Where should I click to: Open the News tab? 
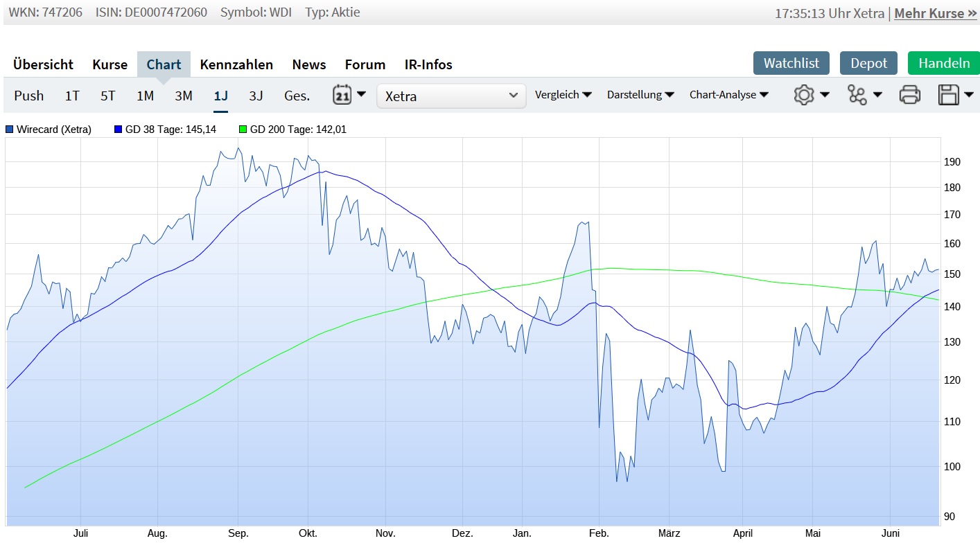coord(308,64)
